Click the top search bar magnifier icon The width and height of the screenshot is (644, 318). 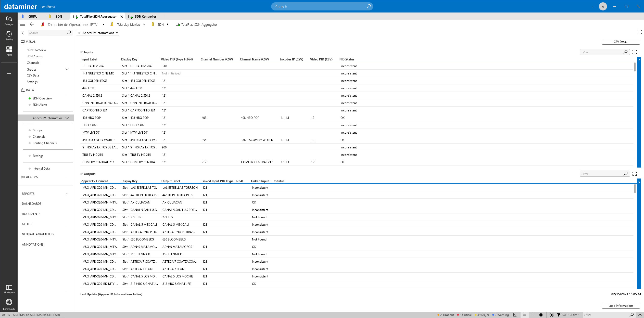pyautogui.click(x=368, y=6)
